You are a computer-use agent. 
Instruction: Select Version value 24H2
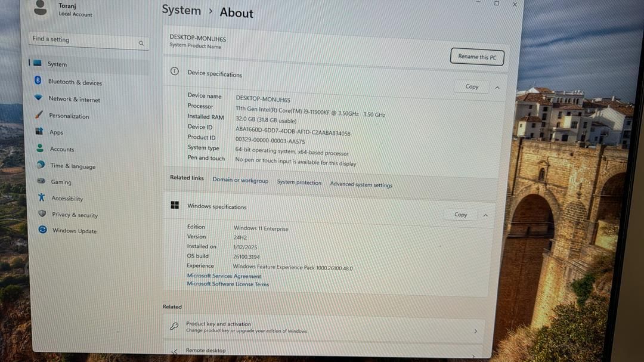point(240,237)
